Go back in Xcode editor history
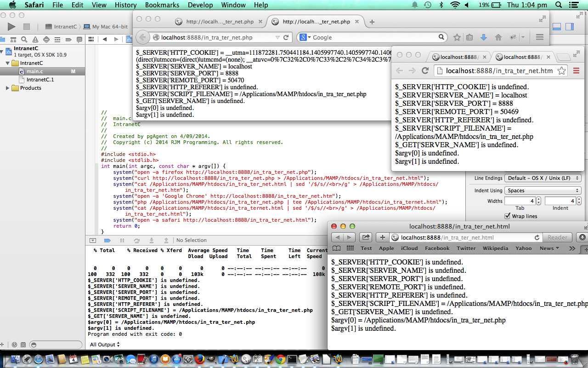This screenshot has width=588, height=368. tap(104, 39)
